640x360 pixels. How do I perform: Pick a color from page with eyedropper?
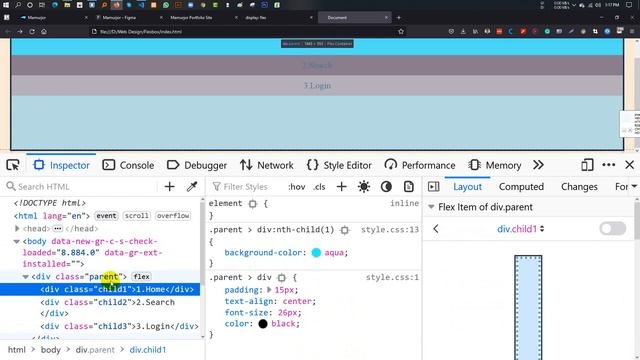[x=192, y=187]
